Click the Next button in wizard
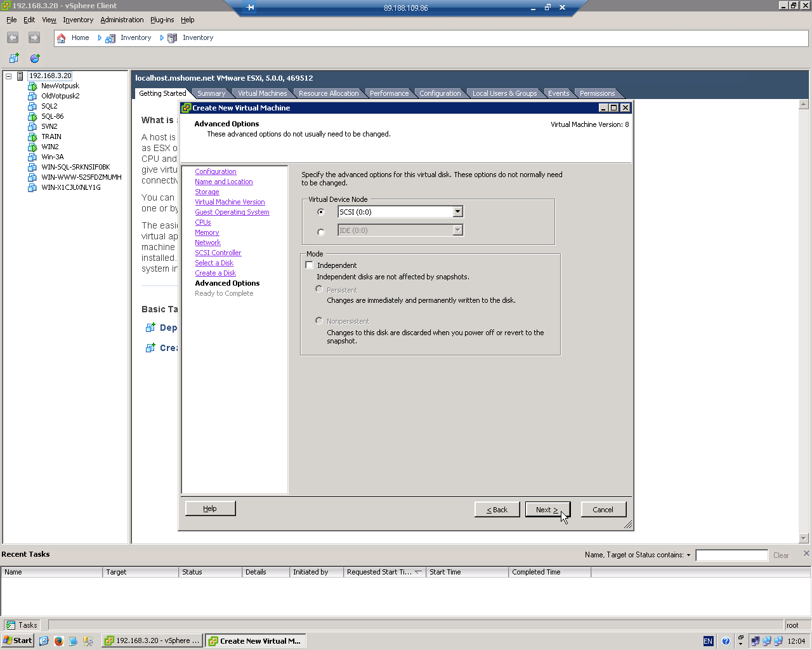 [547, 510]
